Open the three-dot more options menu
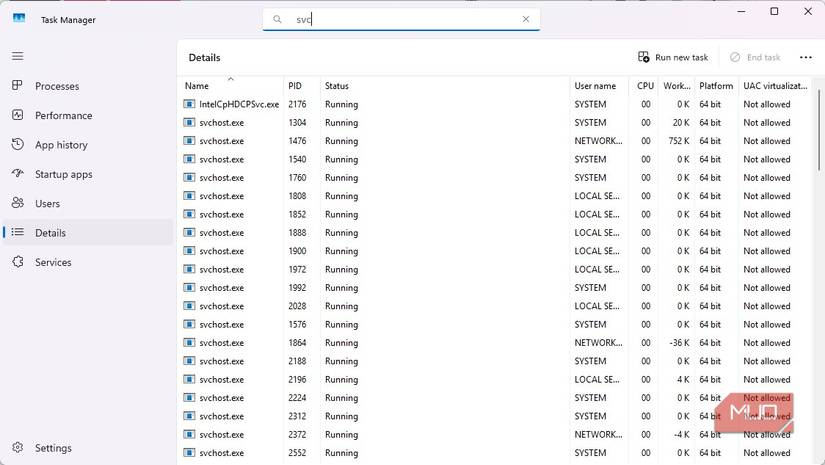The width and height of the screenshot is (825, 465). (x=806, y=57)
